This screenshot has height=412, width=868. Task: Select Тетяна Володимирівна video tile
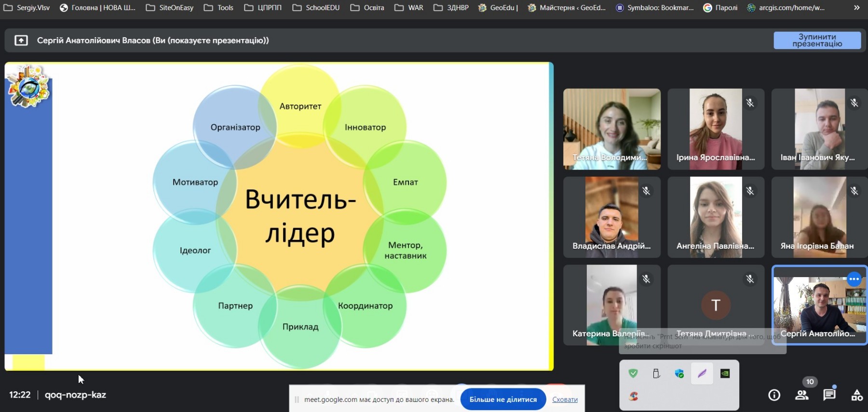click(611, 129)
